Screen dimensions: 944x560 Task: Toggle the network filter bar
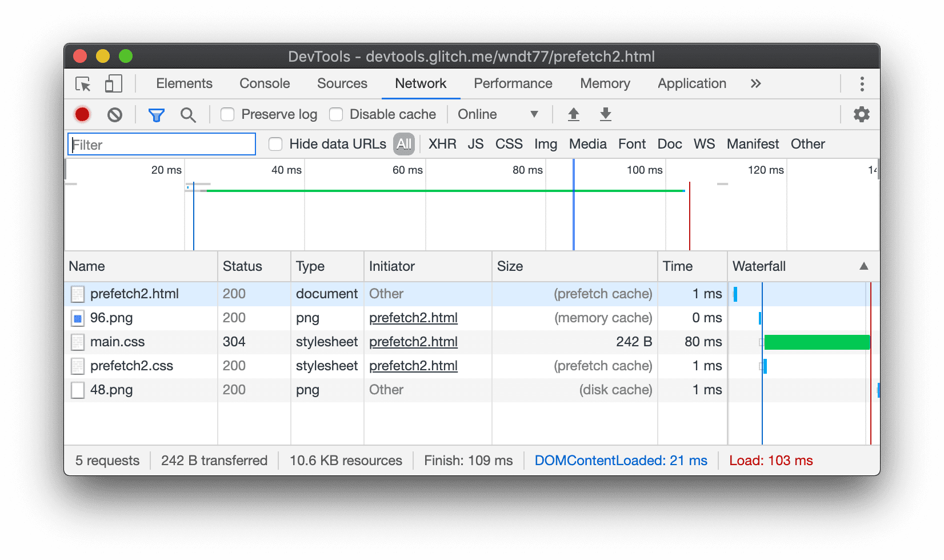156,114
